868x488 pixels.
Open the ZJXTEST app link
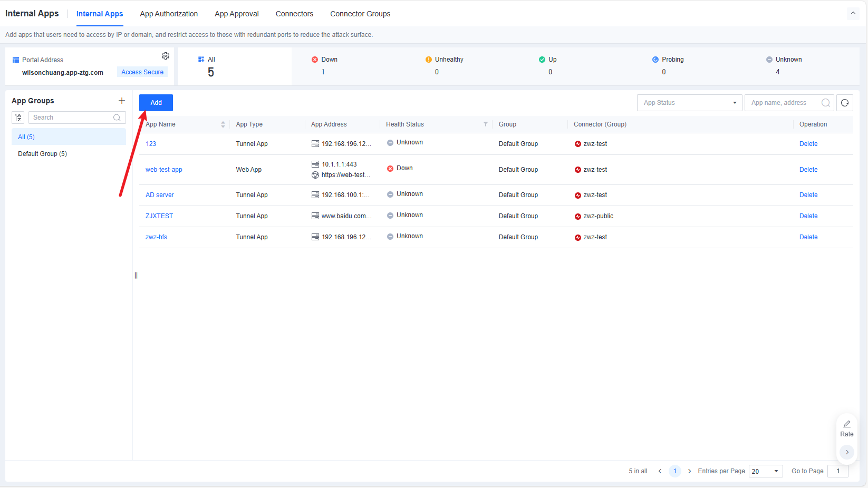[159, 216]
